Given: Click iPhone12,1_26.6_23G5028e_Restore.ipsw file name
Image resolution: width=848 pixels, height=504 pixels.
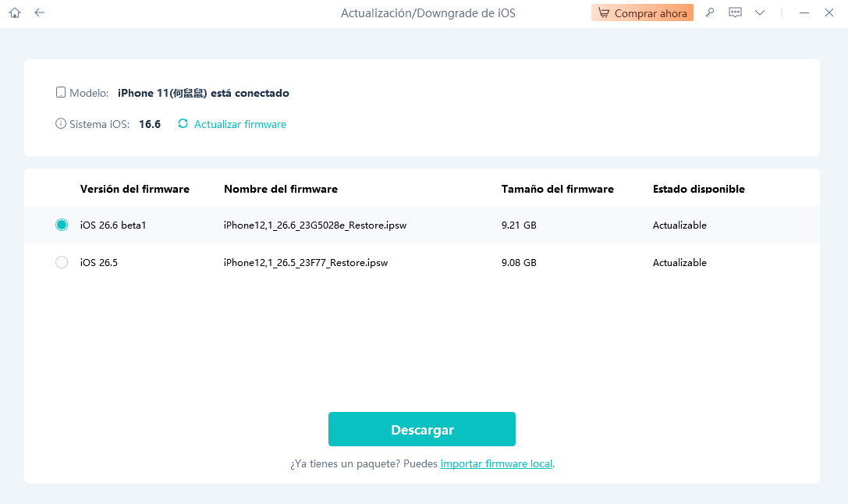Looking at the screenshot, I should 315,225.
